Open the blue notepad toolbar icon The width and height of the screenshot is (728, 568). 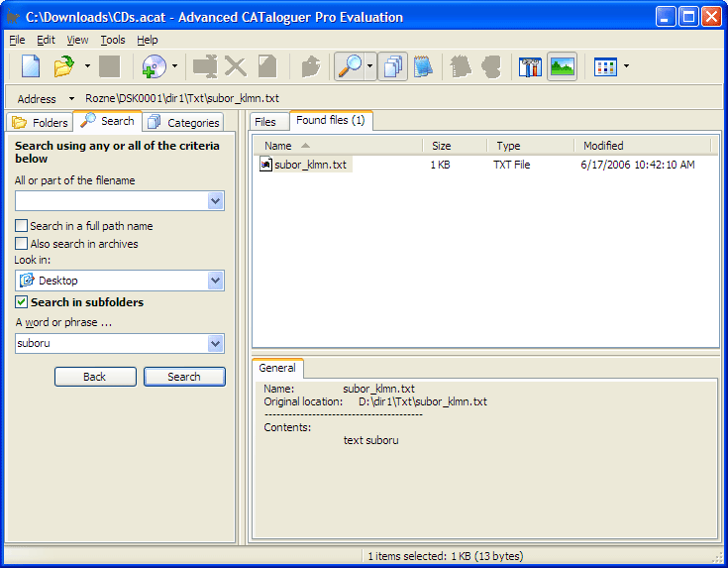[x=423, y=66]
